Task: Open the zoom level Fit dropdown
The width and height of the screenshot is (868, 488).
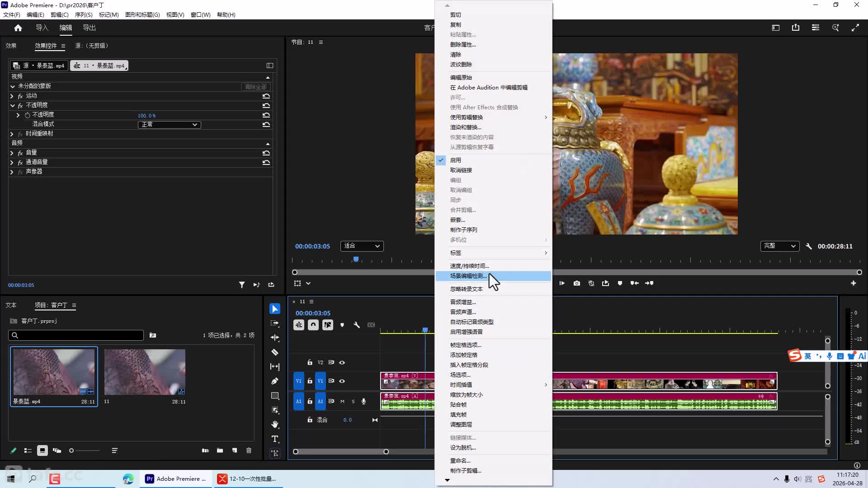Action: click(x=362, y=246)
